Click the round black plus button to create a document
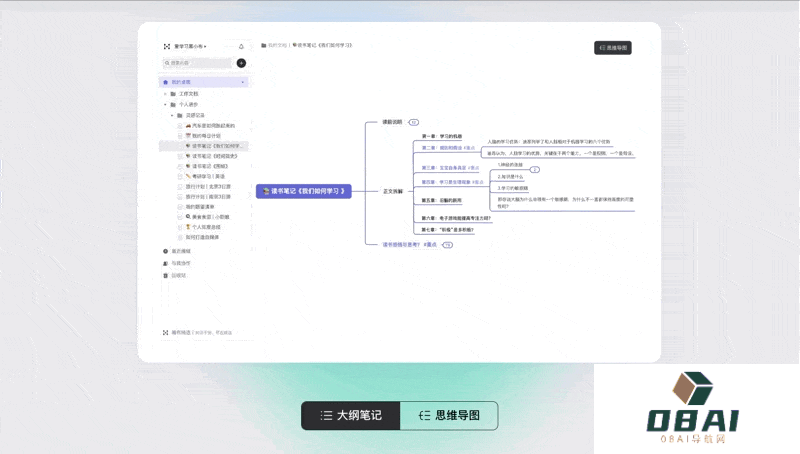This screenshot has width=800, height=454. (241, 63)
